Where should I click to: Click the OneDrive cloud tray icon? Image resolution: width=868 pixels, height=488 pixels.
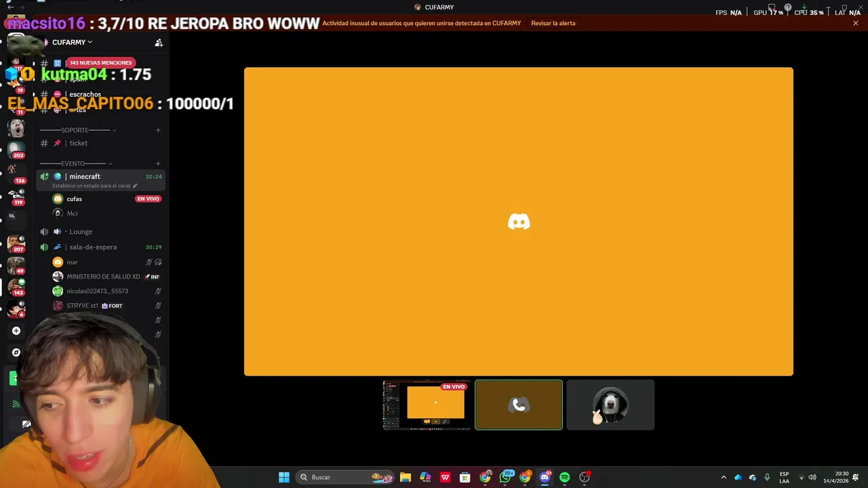pyautogui.click(x=738, y=477)
